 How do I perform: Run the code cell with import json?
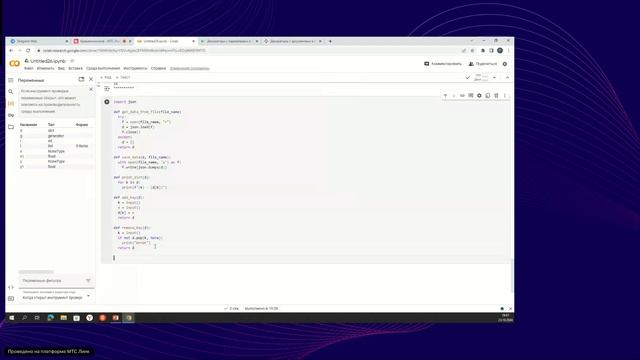[x=107, y=102]
